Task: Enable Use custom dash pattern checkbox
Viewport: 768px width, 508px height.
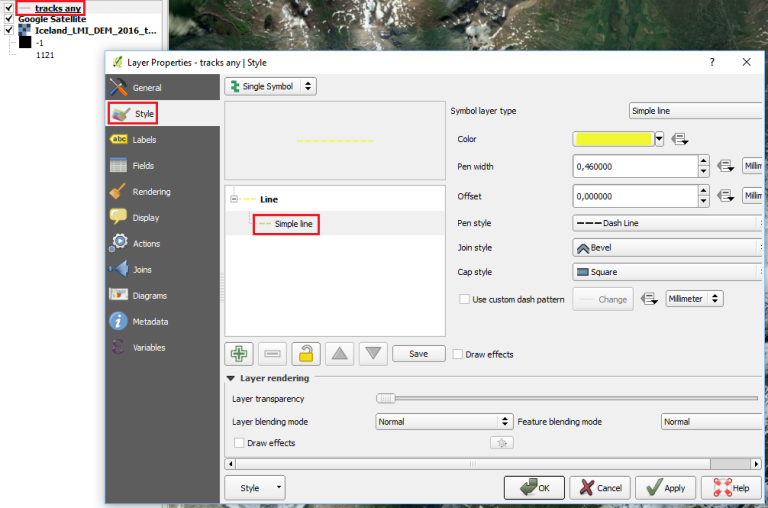Action: pos(464,299)
